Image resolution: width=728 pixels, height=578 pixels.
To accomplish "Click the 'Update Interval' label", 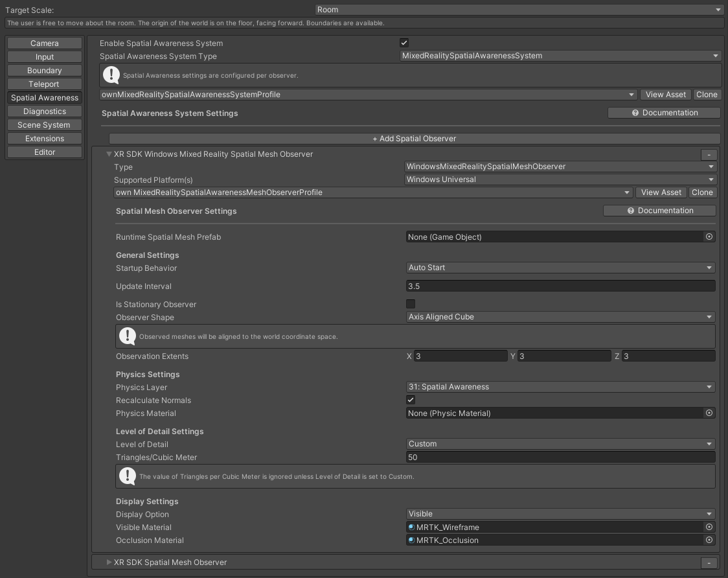I will pos(144,286).
